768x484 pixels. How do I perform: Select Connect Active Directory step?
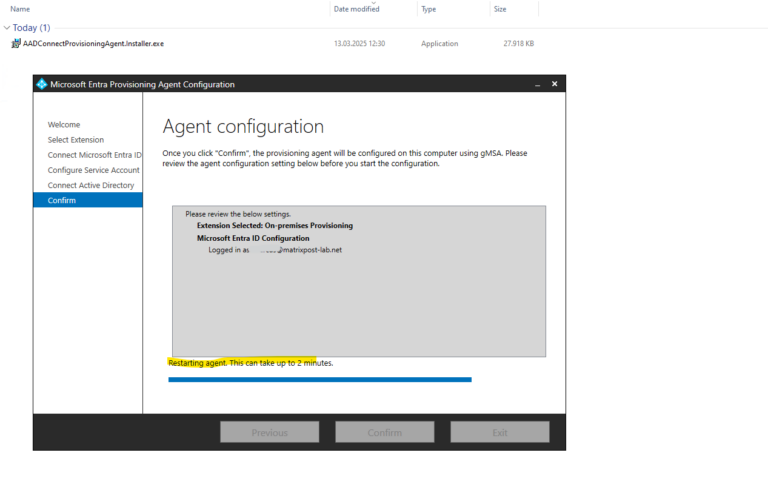tap(91, 185)
